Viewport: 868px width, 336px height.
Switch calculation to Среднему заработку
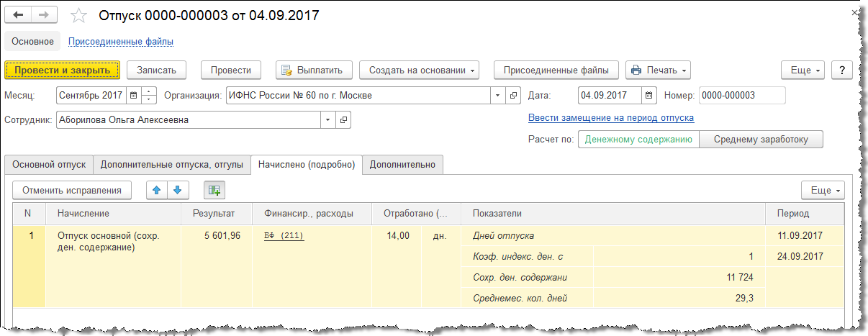pyautogui.click(x=761, y=140)
